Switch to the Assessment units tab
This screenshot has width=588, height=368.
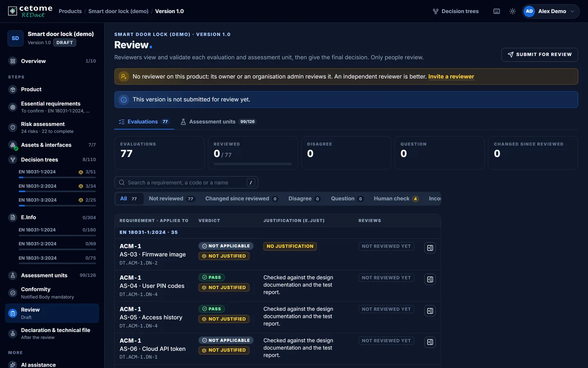[x=218, y=122]
